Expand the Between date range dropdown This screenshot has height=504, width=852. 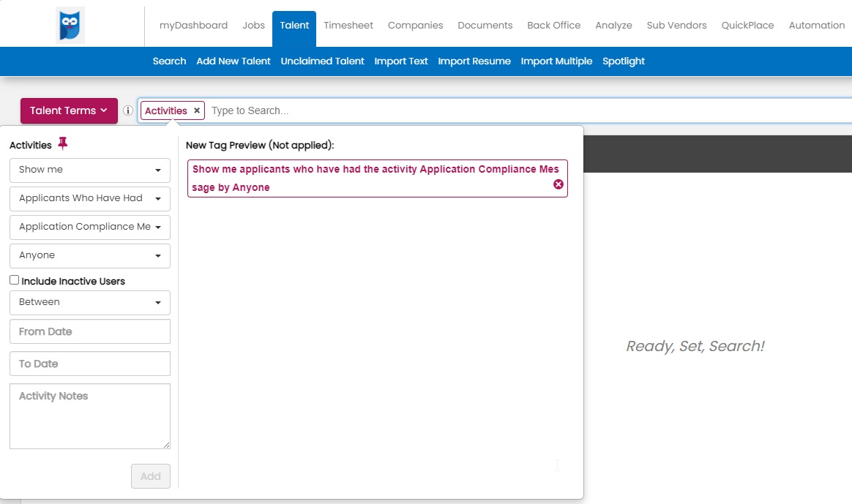pyautogui.click(x=89, y=302)
